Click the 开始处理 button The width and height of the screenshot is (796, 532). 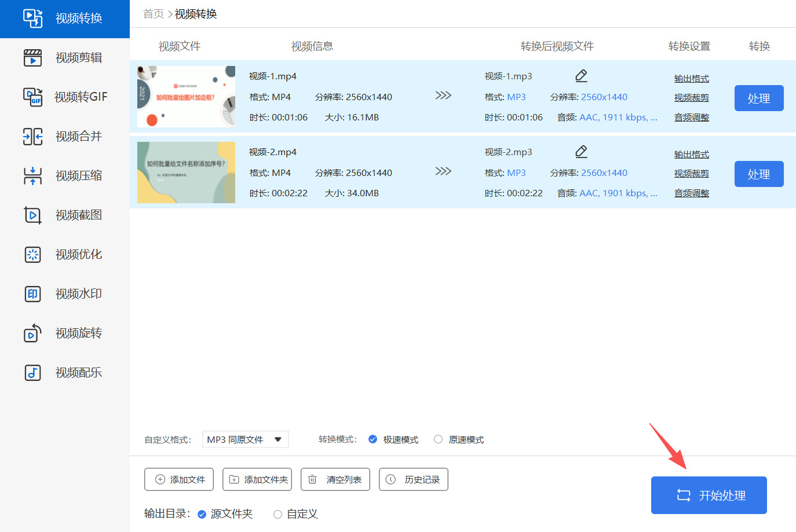coord(709,496)
